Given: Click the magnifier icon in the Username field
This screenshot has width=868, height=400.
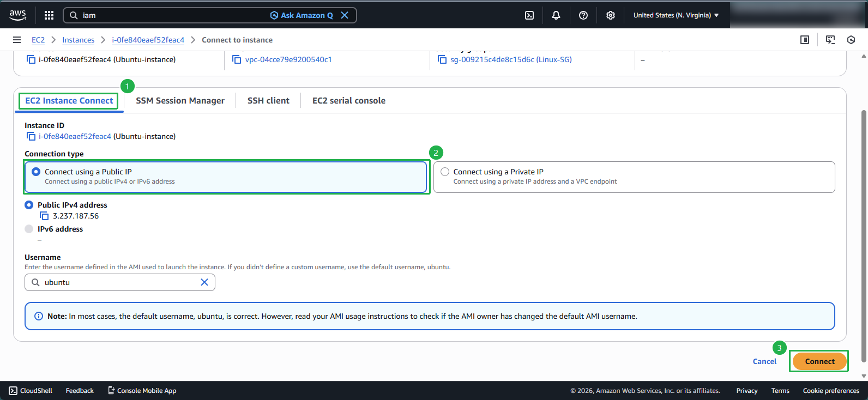Looking at the screenshot, I should (x=35, y=282).
